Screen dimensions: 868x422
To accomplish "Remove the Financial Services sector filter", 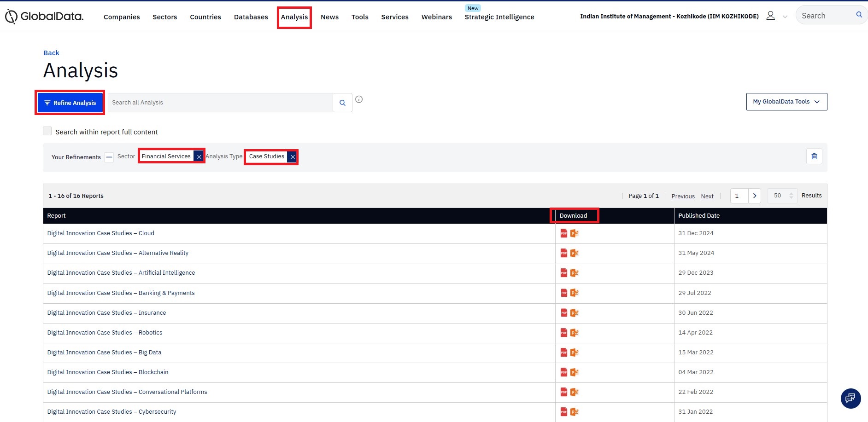I will (x=199, y=157).
